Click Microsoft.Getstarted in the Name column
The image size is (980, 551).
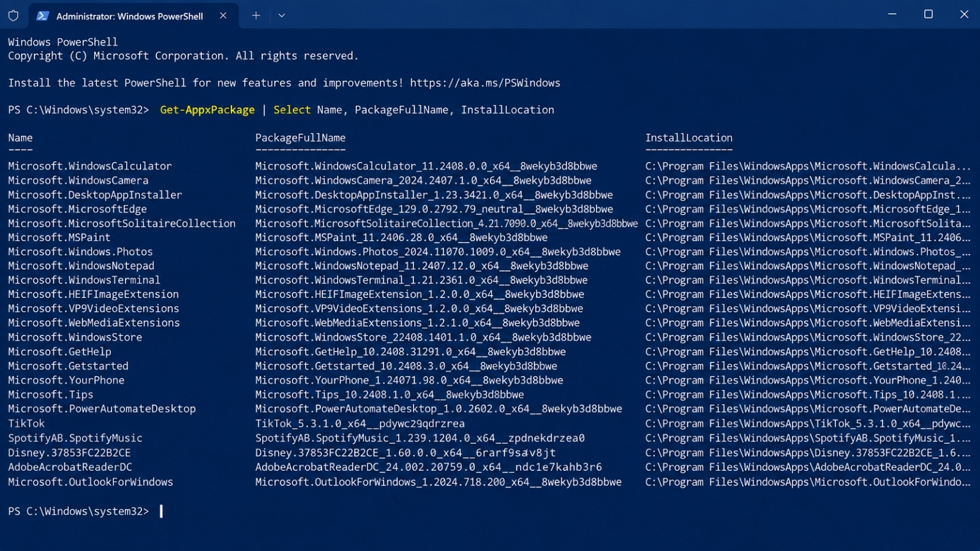click(68, 366)
